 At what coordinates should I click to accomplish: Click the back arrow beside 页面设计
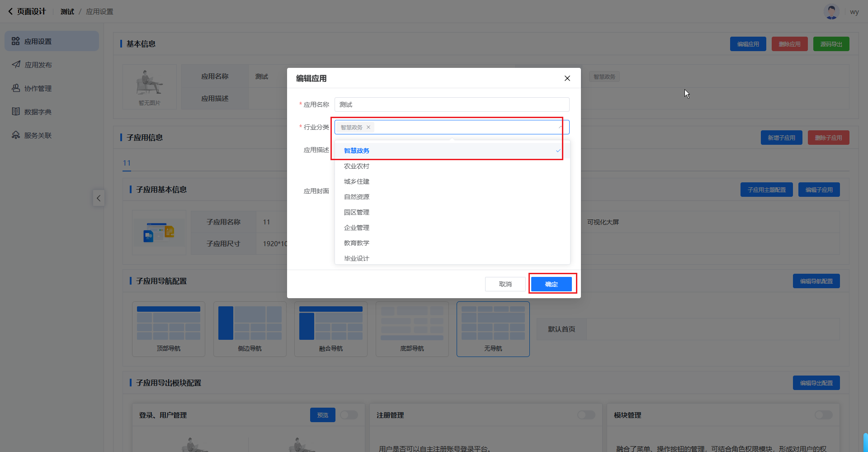(x=10, y=11)
